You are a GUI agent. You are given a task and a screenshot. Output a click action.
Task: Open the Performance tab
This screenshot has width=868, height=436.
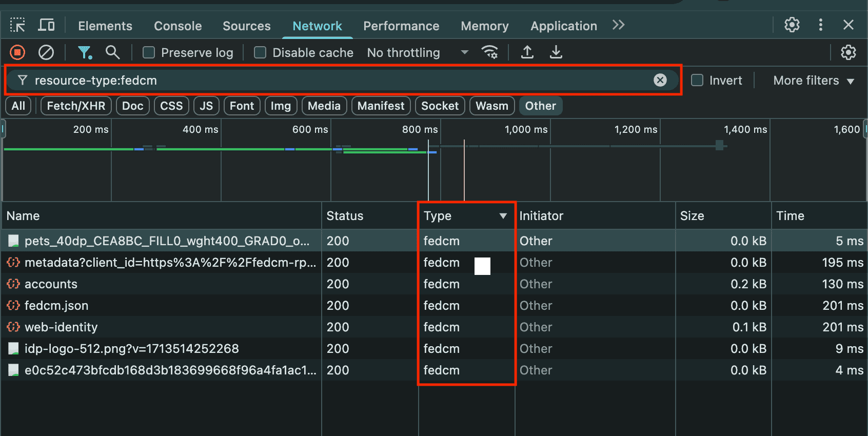pos(401,26)
